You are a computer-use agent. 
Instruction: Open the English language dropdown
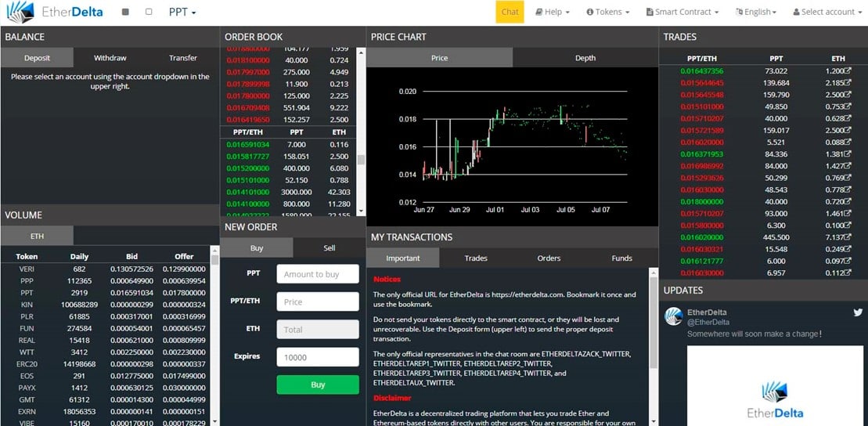coord(756,12)
